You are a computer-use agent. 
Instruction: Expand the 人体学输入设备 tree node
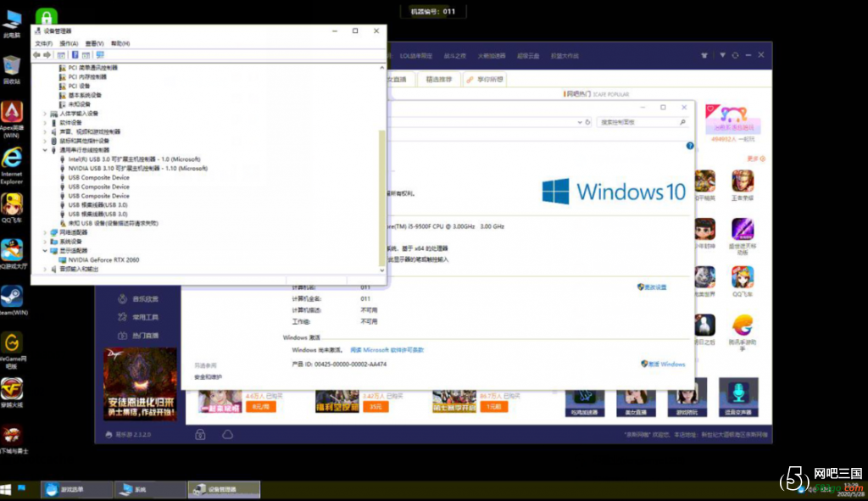[45, 114]
